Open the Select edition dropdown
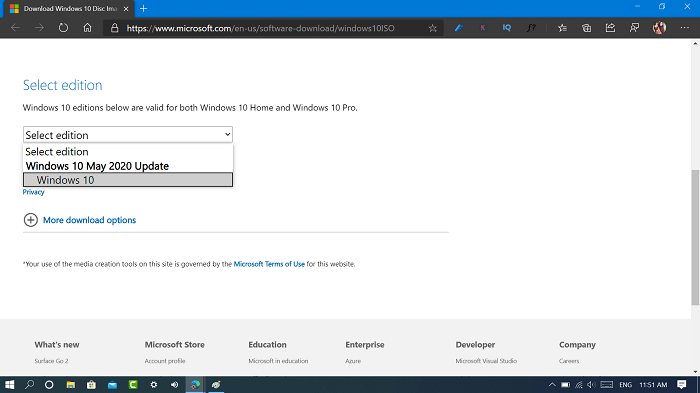The image size is (700, 393). pyautogui.click(x=128, y=134)
